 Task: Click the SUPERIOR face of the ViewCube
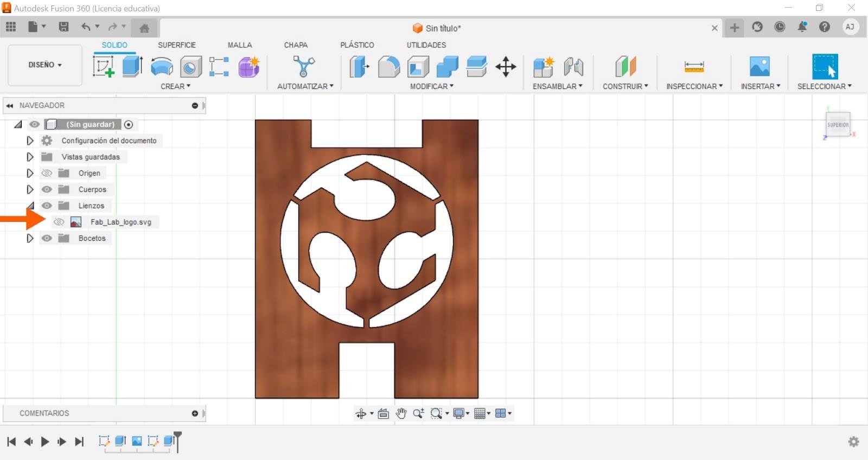coord(838,125)
